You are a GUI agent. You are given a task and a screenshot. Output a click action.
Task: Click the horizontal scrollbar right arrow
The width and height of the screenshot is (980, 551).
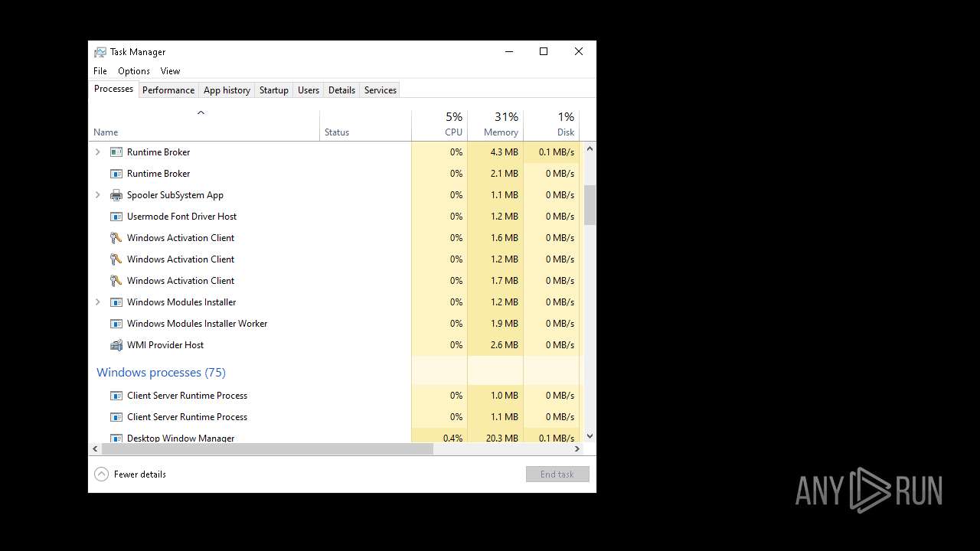(x=577, y=449)
